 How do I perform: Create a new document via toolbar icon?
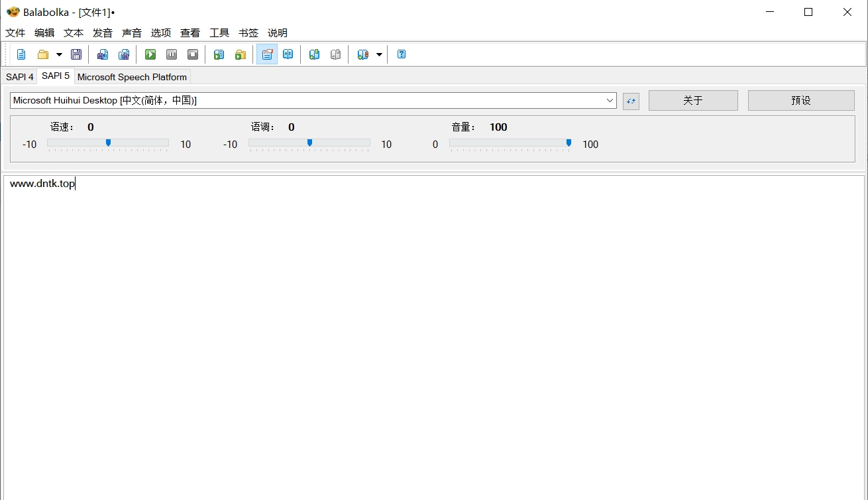21,54
